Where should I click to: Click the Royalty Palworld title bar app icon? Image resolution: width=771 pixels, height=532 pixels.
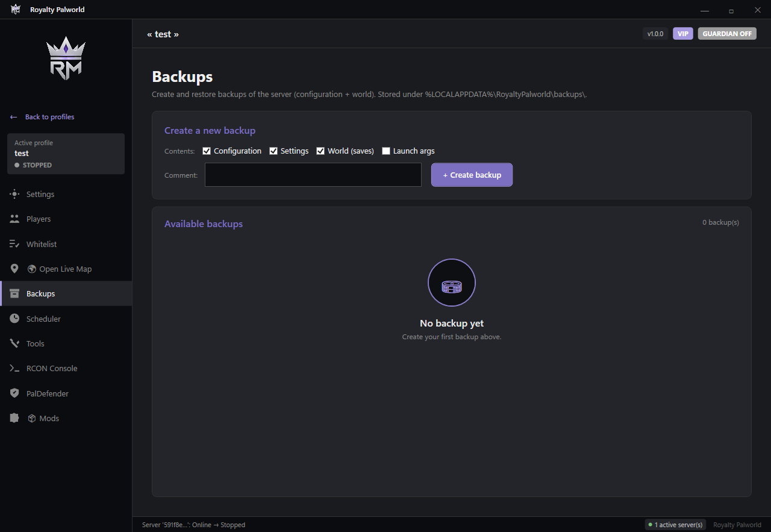pos(16,9)
